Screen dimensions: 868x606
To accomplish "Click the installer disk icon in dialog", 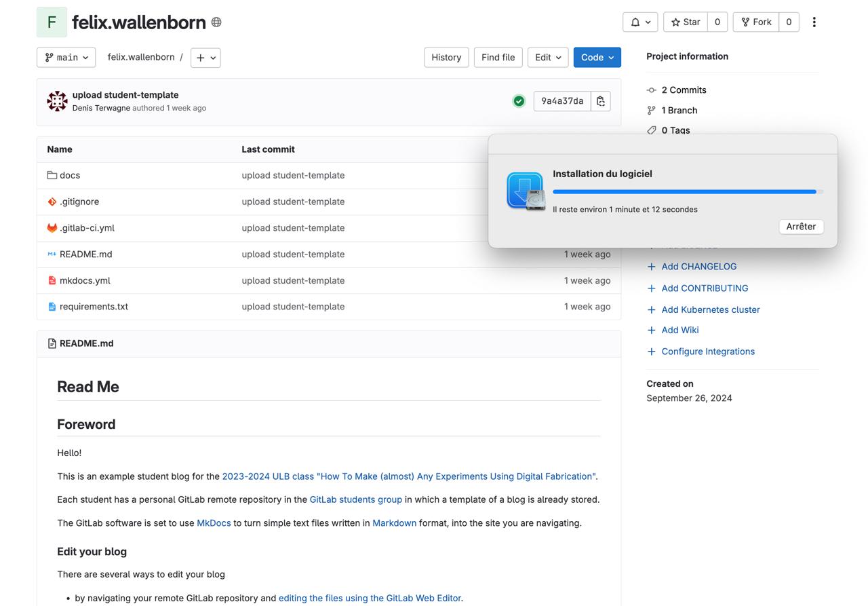I will click(526, 191).
